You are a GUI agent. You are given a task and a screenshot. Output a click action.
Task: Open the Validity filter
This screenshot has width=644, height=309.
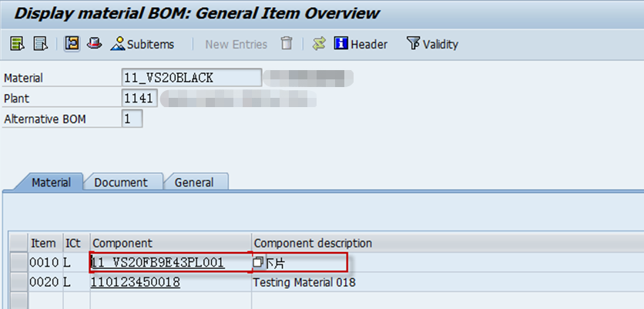click(432, 44)
